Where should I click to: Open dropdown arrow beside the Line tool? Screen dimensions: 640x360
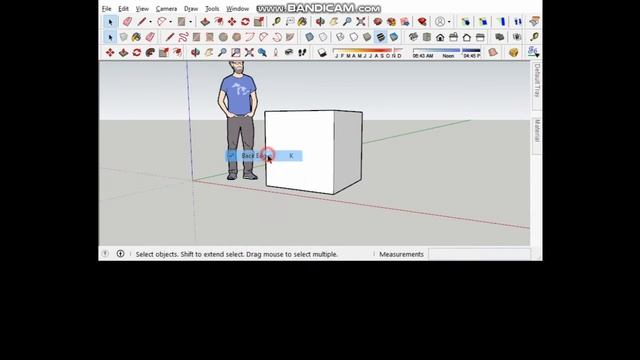point(151,22)
